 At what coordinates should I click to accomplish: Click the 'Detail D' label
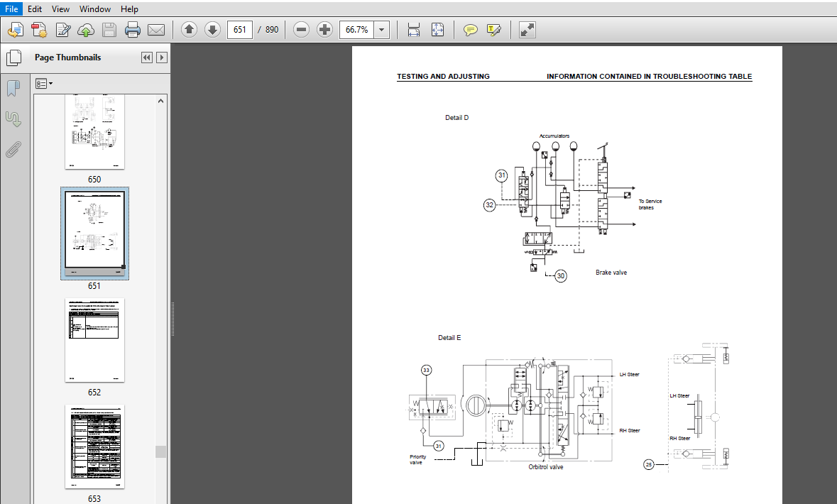457,117
